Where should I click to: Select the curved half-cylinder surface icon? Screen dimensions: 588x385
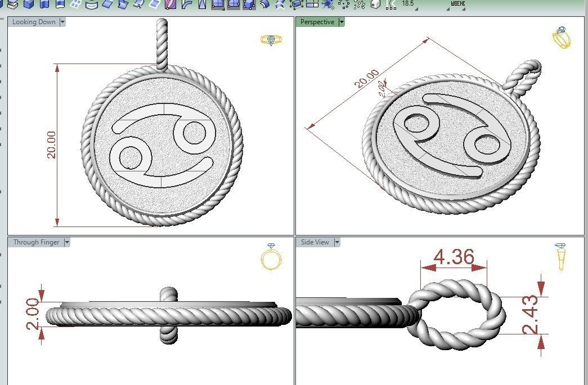[92, 4]
